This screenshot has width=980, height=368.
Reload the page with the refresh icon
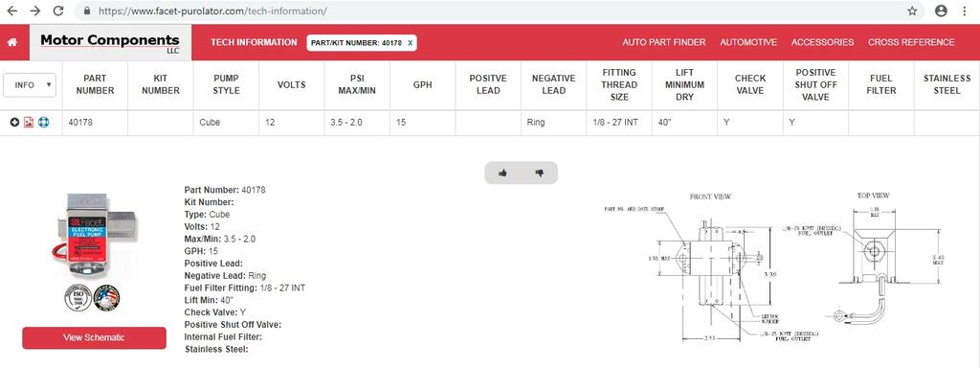pos(58,11)
